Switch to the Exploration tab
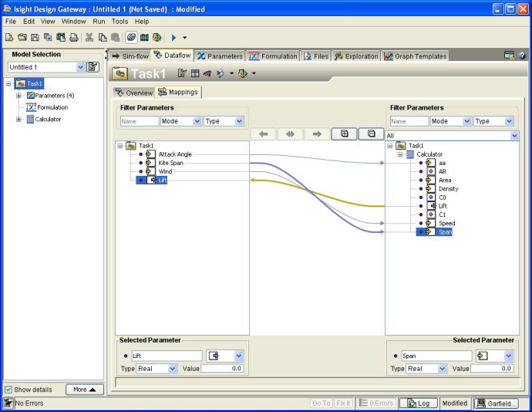The height and width of the screenshot is (412, 532). (356, 56)
